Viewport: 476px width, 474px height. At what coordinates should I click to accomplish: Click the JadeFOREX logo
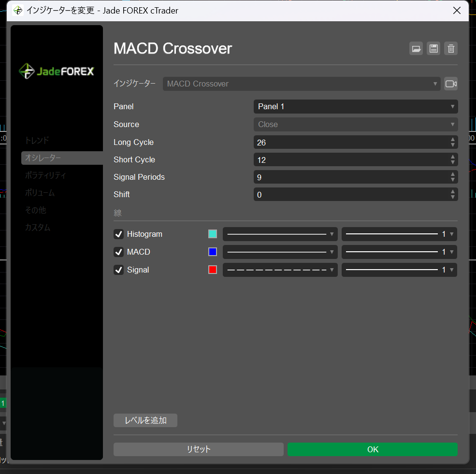tap(57, 72)
